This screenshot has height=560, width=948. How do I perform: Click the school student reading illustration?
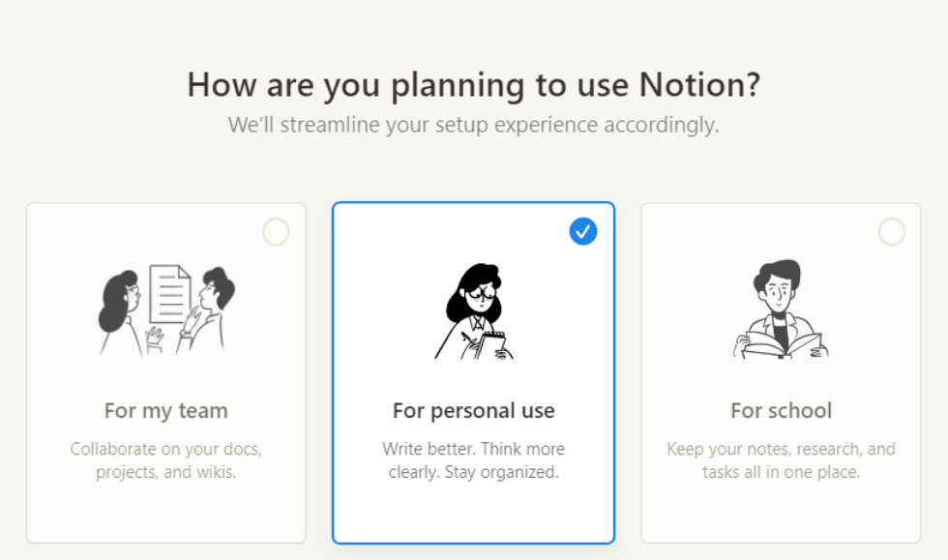click(x=782, y=308)
